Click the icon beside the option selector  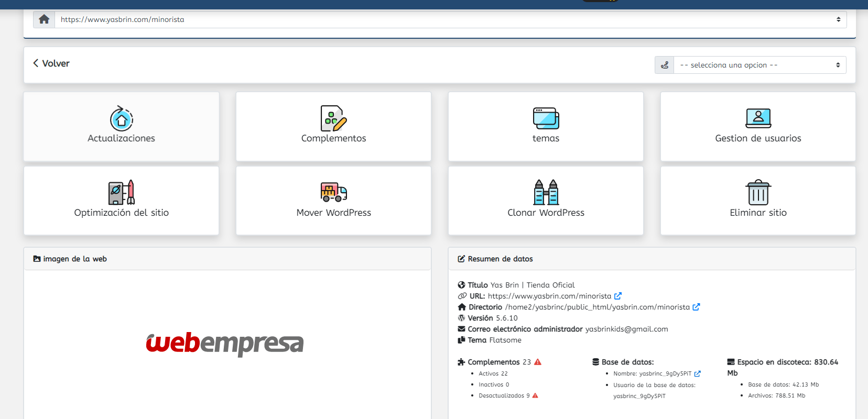point(665,65)
